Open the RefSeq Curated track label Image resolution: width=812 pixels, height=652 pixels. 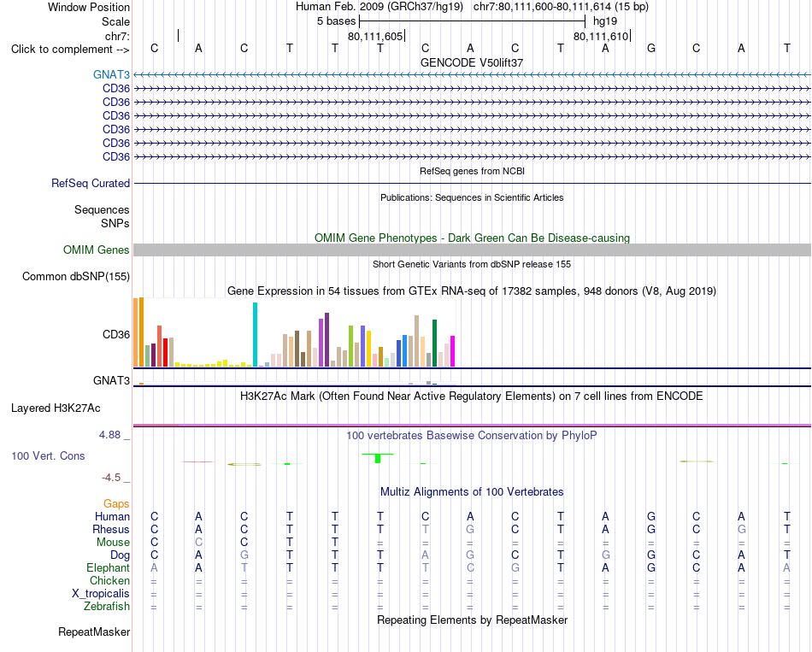pyautogui.click(x=91, y=184)
